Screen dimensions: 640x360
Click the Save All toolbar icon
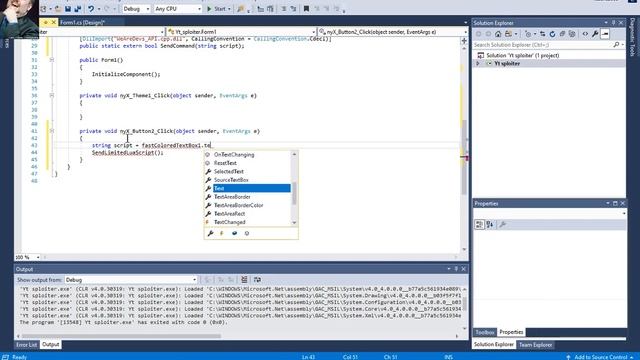(x=78, y=9)
